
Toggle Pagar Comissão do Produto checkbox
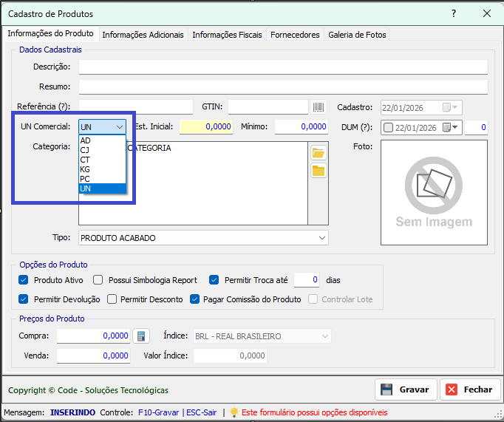click(x=195, y=299)
